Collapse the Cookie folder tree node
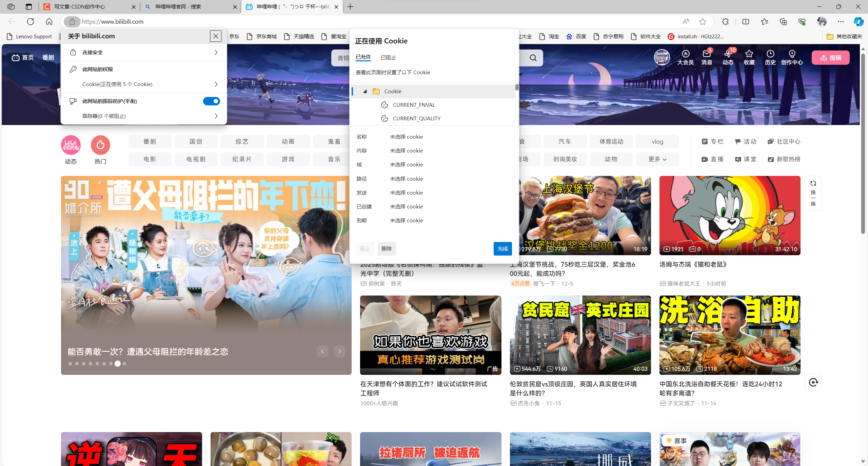The height and width of the screenshot is (466, 868). point(365,92)
